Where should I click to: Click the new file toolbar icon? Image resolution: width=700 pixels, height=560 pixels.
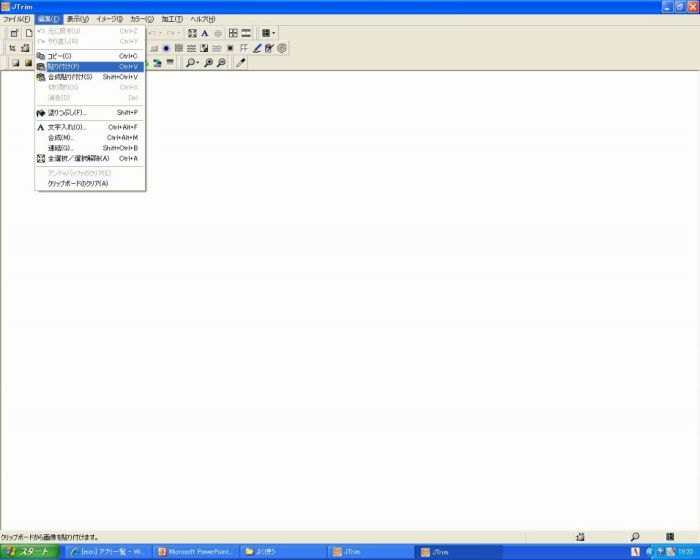[x=29, y=33]
